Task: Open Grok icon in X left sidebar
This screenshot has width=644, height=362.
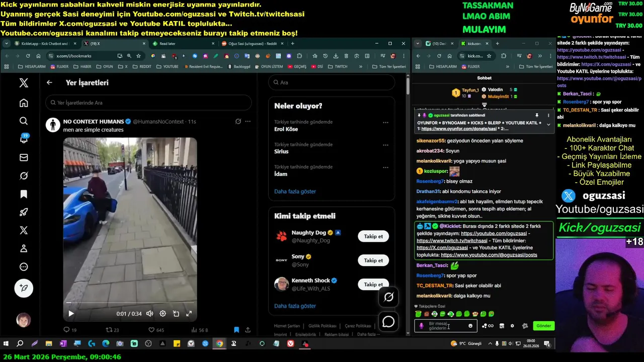Action: coord(24,176)
